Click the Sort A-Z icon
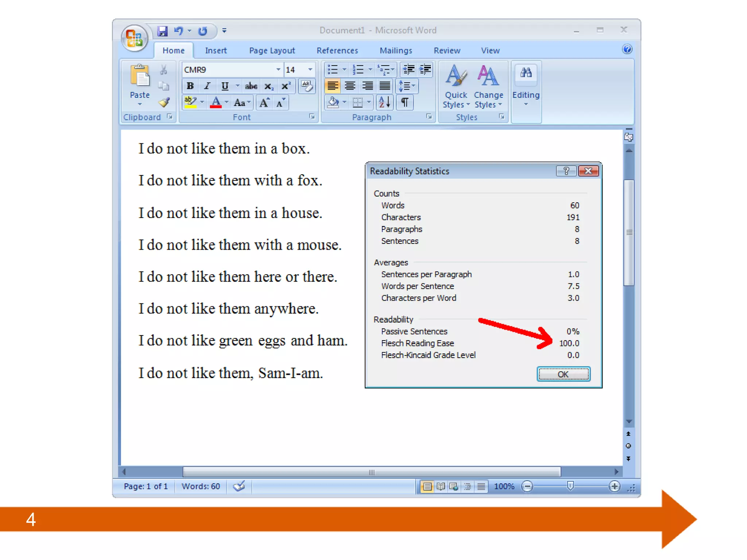This screenshot has width=747, height=560. [384, 102]
